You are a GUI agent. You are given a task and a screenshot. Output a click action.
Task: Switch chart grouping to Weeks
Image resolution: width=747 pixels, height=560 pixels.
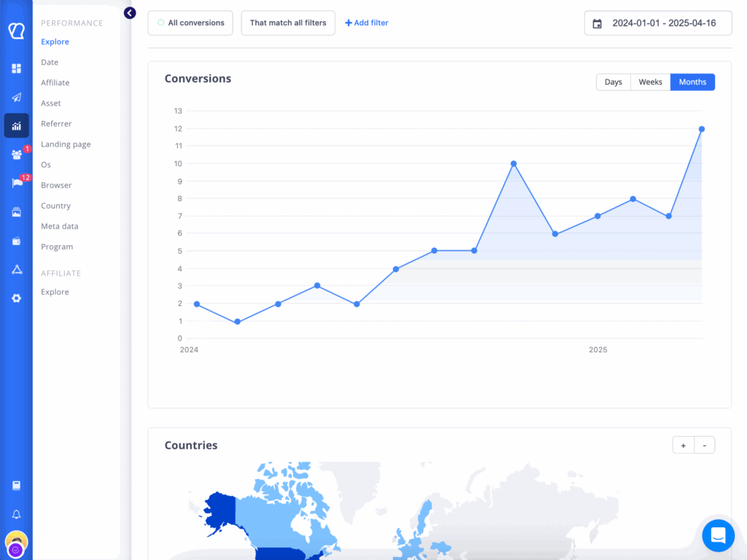(x=650, y=82)
